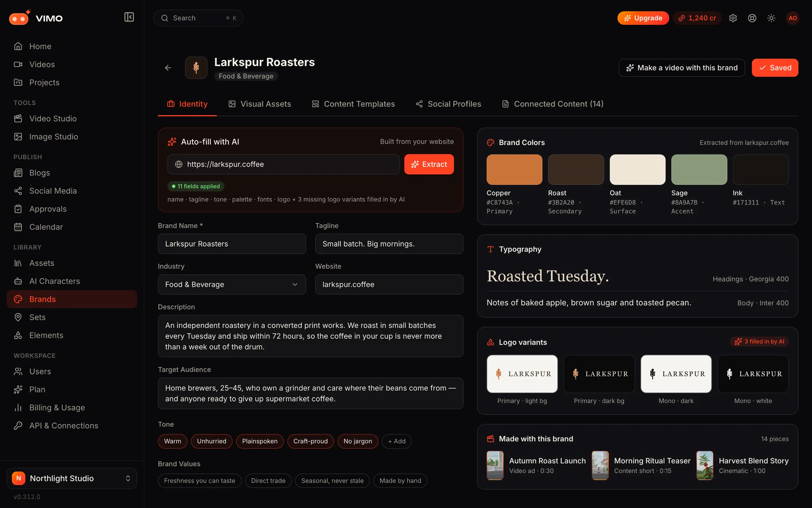The image size is (812, 508).
Task: Select the Roast color swatch
Action: [x=576, y=169]
